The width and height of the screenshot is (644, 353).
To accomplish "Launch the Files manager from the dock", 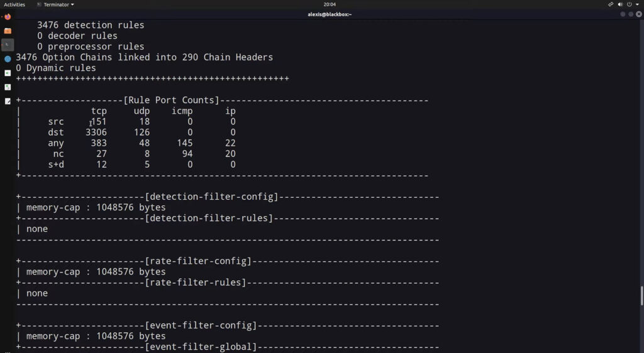I will pos(8,31).
